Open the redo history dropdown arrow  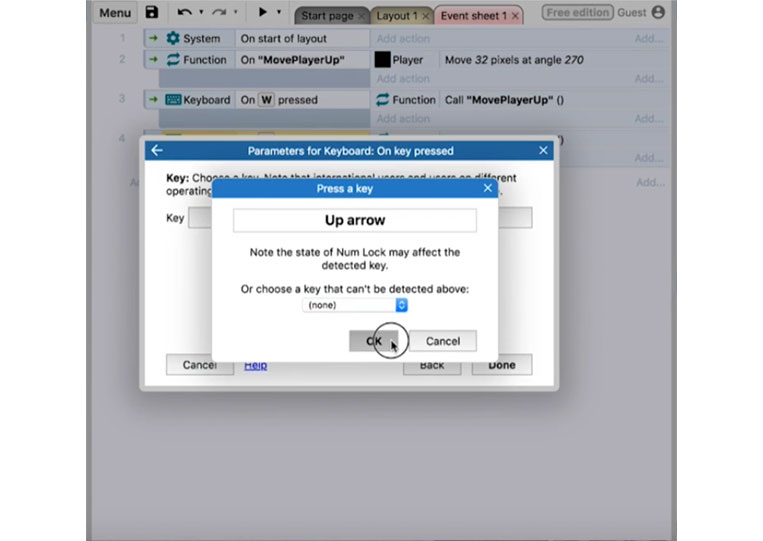point(236,12)
